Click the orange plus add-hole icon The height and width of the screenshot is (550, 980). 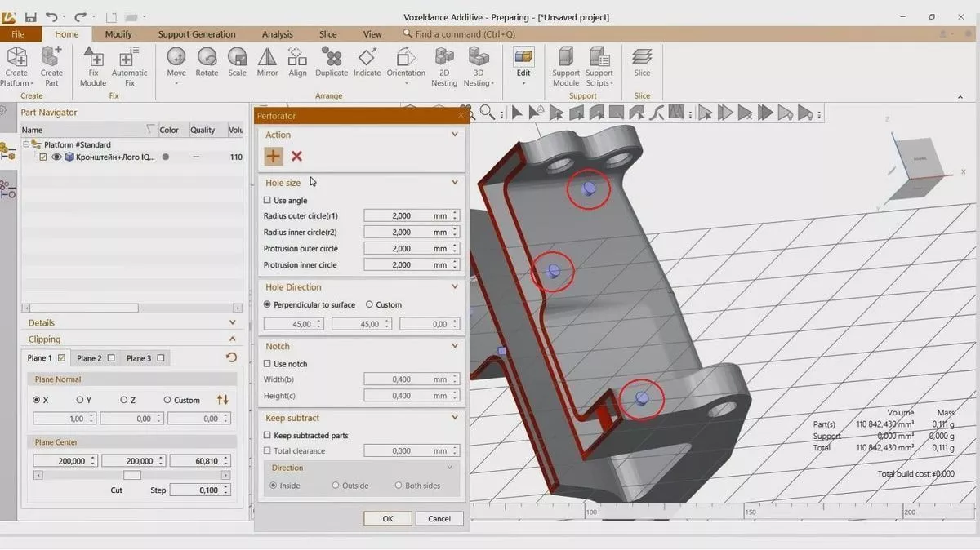273,157
